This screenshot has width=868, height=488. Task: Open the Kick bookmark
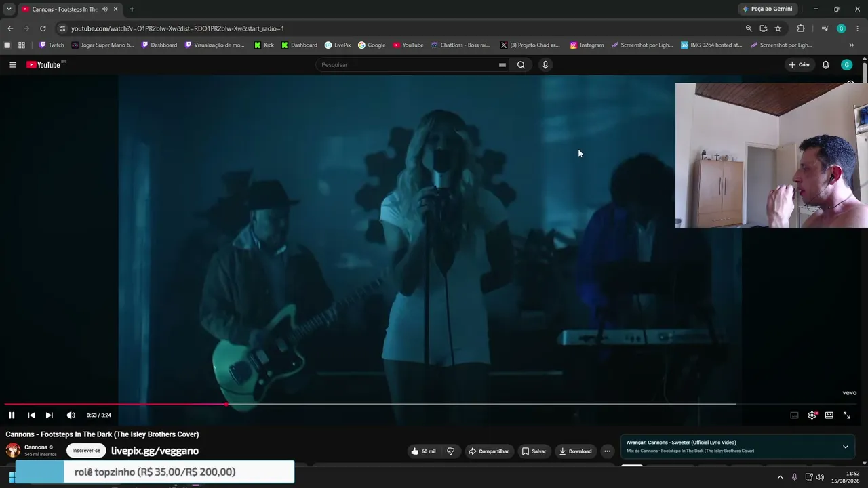point(264,45)
